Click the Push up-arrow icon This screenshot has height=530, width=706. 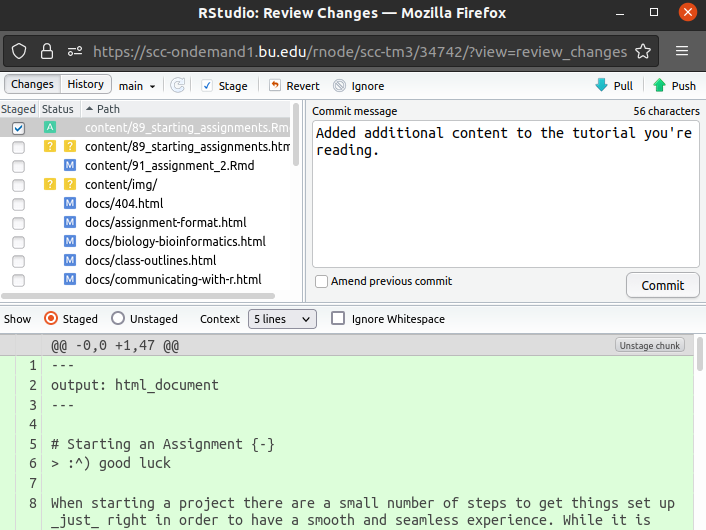(x=660, y=86)
